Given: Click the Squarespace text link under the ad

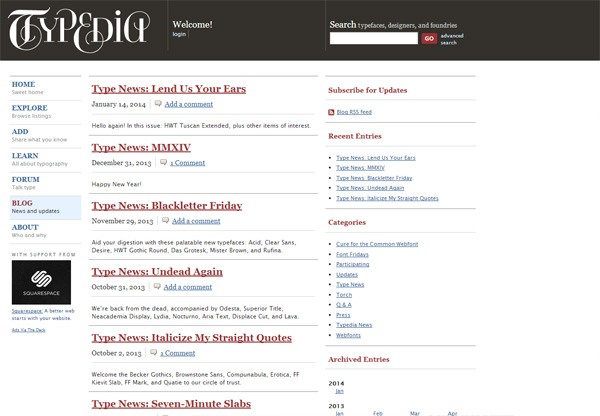Looking at the screenshot, I should click(x=27, y=311).
